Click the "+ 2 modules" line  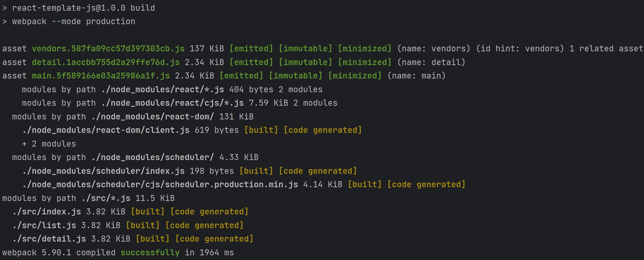(49, 144)
